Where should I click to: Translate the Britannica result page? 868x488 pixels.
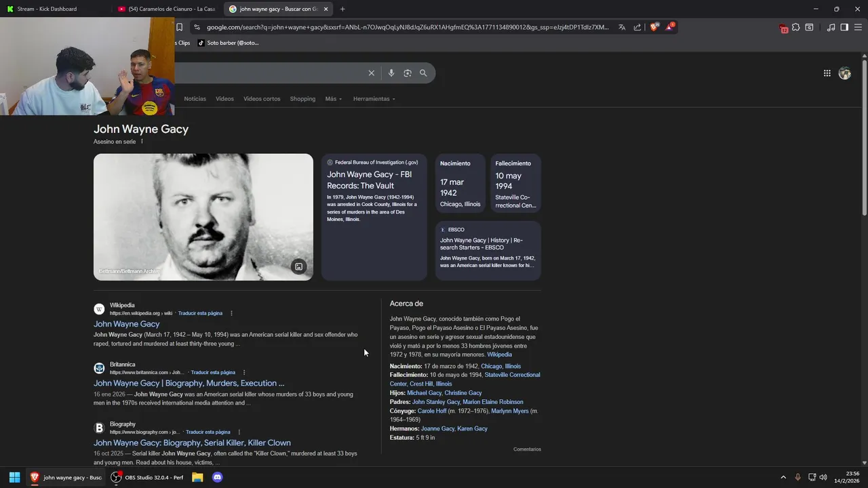[213, 372]
